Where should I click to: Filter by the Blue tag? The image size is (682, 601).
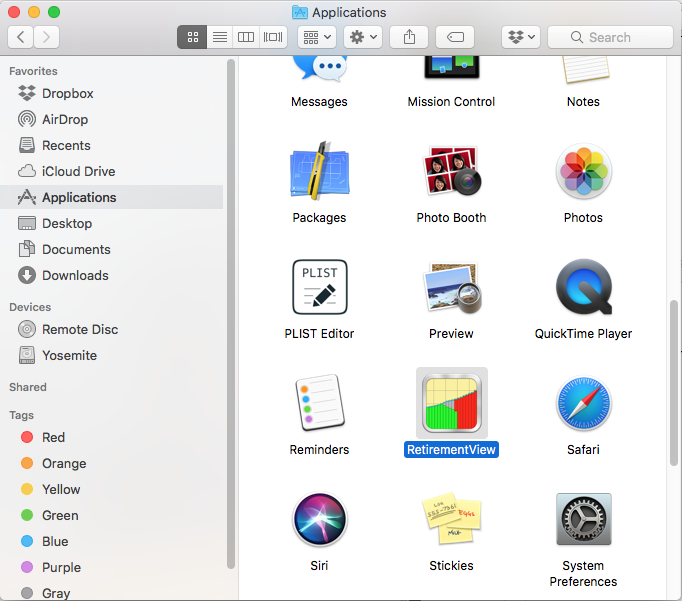pos(112,541)
